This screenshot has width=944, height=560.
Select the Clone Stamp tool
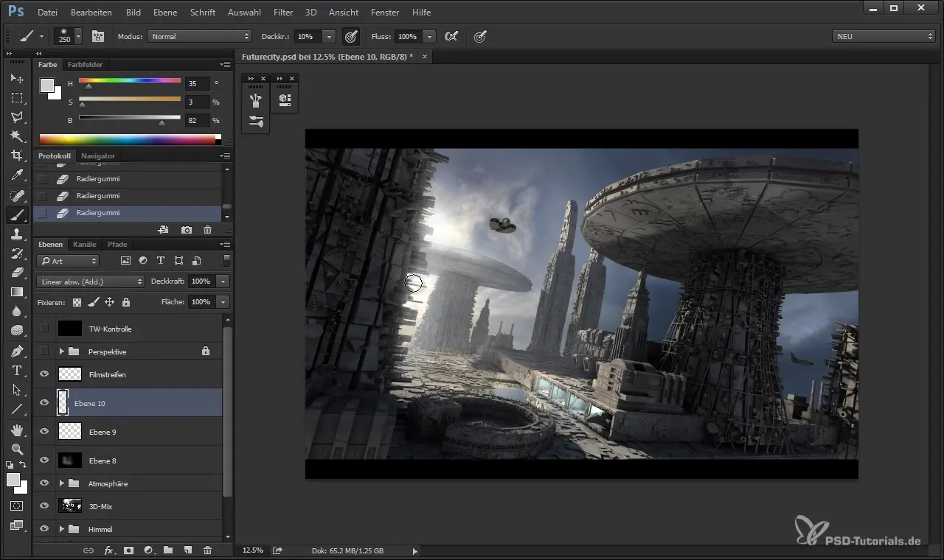(17, 234)
